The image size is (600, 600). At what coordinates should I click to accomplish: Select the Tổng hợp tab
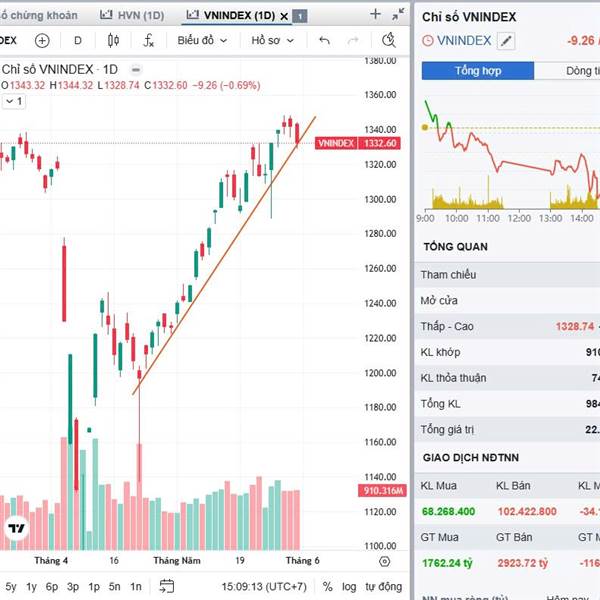pyautogui.click(x=478, y=71)
